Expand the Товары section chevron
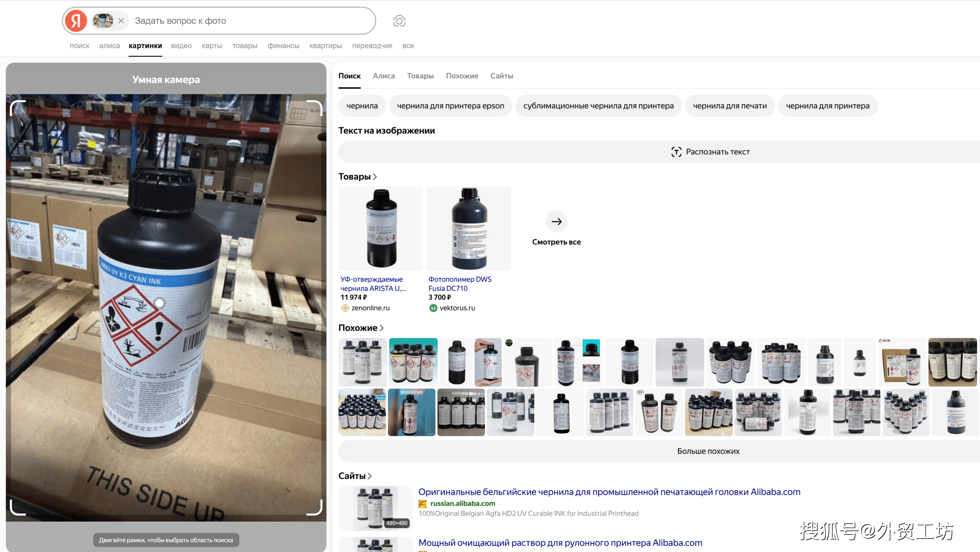This screenshot has height=552, width=980. click(x=375, y=177)
